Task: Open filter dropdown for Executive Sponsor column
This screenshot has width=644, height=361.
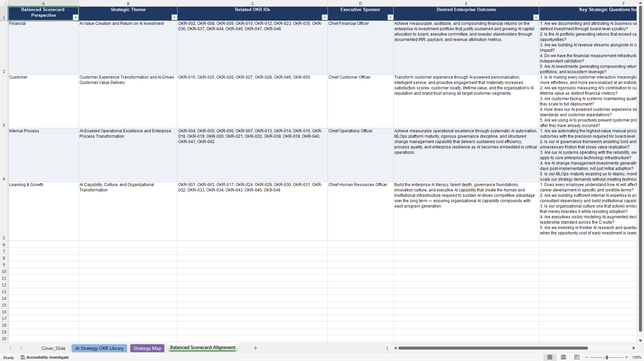Action: 390,17
